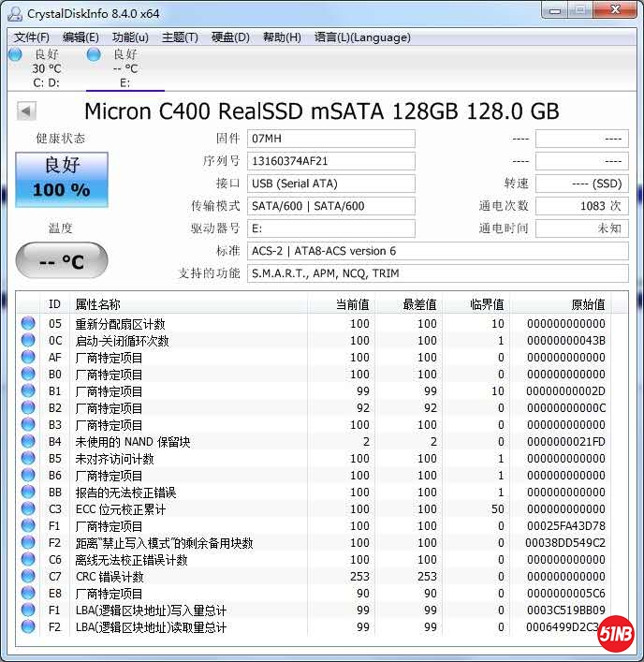The height and width of the screenshot is (662, 644).
Task: Click raw value 00000000043B
Action: (565, 341)
